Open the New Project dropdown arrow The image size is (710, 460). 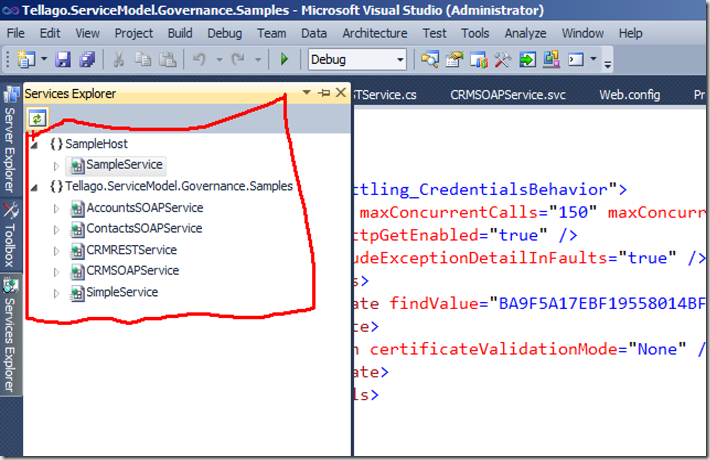tap(44, 59)
